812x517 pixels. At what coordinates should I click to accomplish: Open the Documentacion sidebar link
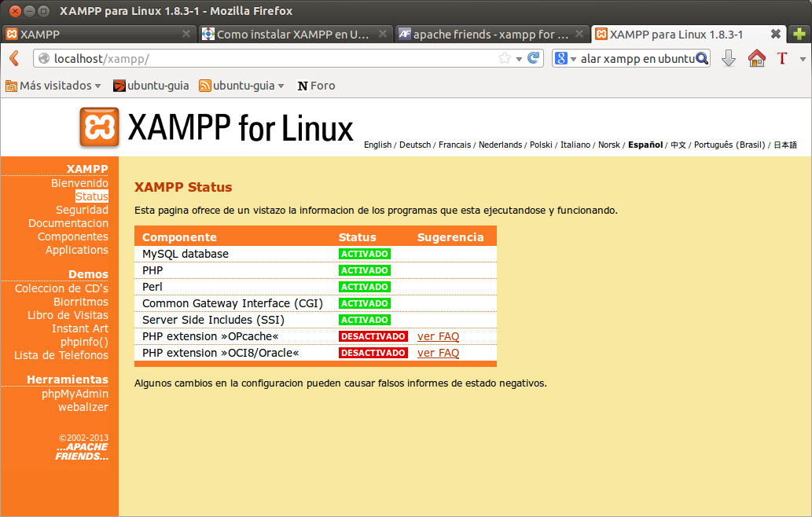pos(68,224)
